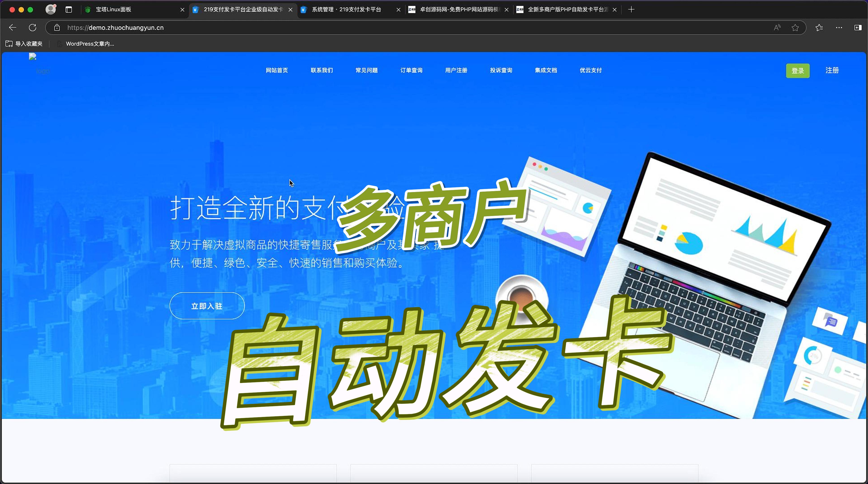Click the green 登录 button
This screenshot has height=484, width=868.
tap(798, 71)
